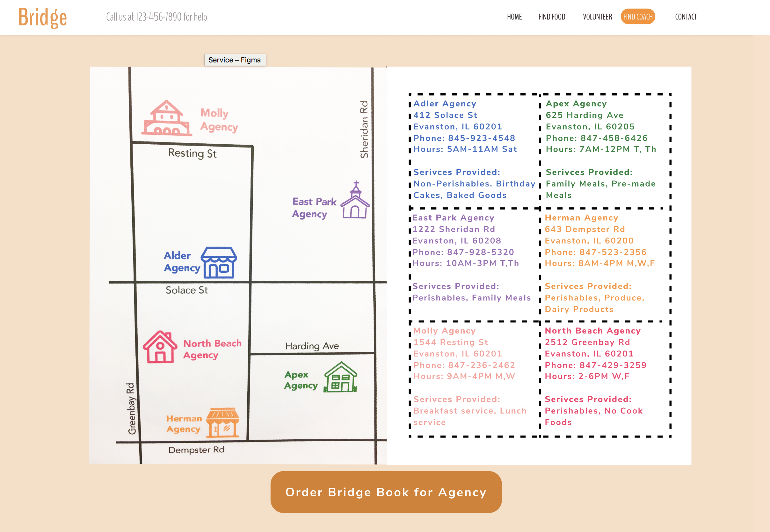Click the Herman Agency orange shop icon
This screenshot has height=532, width=770.
[x=222, y=422]
